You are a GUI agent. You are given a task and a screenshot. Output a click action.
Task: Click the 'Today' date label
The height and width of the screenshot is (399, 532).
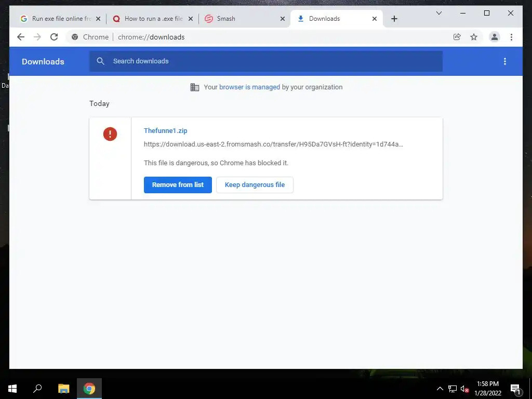click(99, 103)
